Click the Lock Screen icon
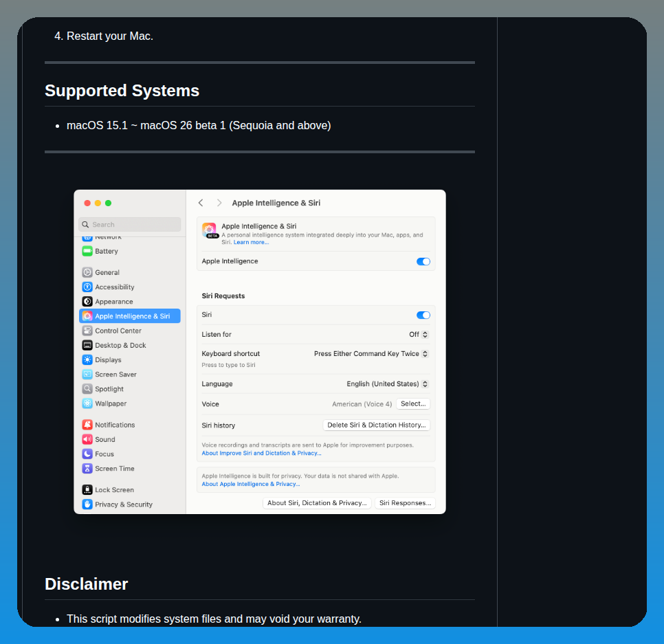 click(x=87, y=490)
